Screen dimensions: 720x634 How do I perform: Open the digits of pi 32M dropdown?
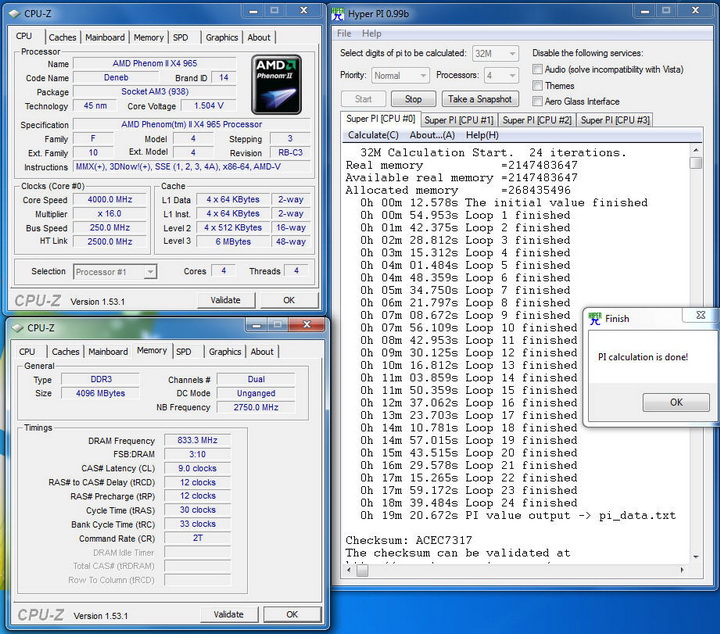tap(495, 54)
